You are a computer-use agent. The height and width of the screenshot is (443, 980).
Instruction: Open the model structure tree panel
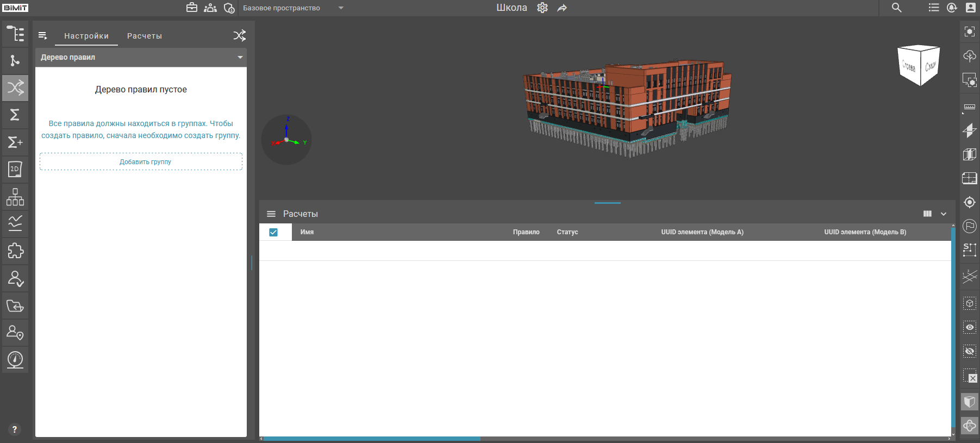[15, 34]
